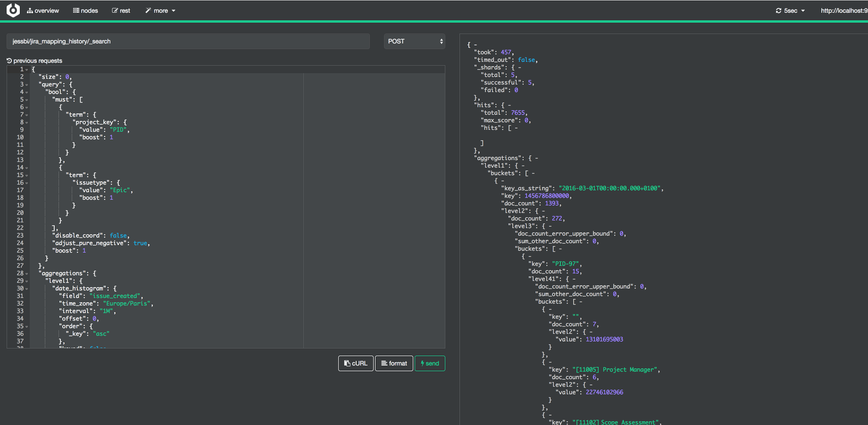Click the Cerebro logo icon
The height and width of the screenshot is (425, 868).
[13, 10]
